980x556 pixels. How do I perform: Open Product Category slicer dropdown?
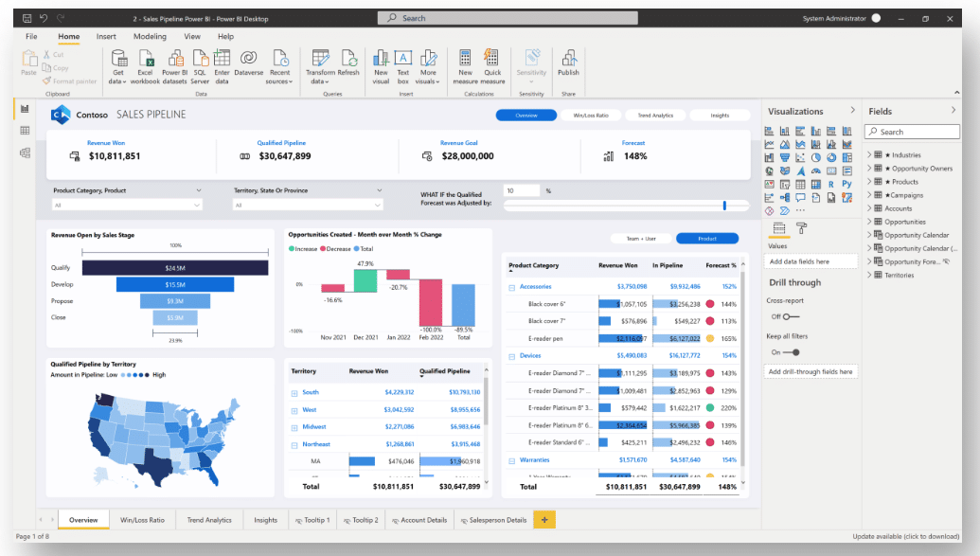[127, 205]
